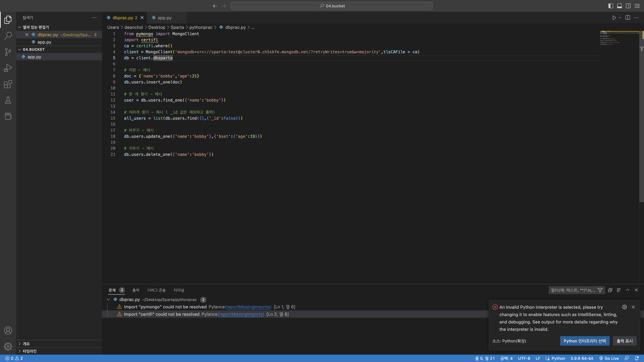The image size is (644, 362).
Task: Click the Python 인터프리터 선택 button
Action: (584, 341)
